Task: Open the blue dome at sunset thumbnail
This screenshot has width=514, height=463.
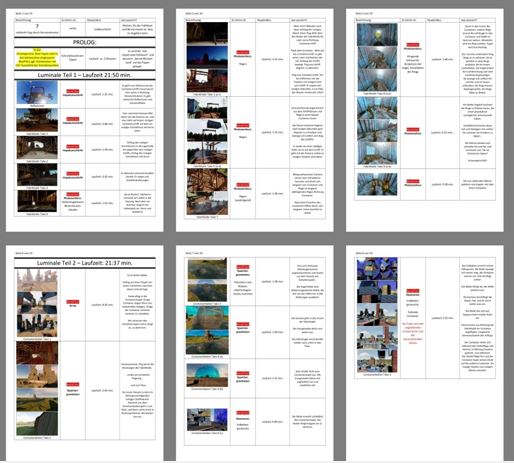Action: [x=207, y=375]
